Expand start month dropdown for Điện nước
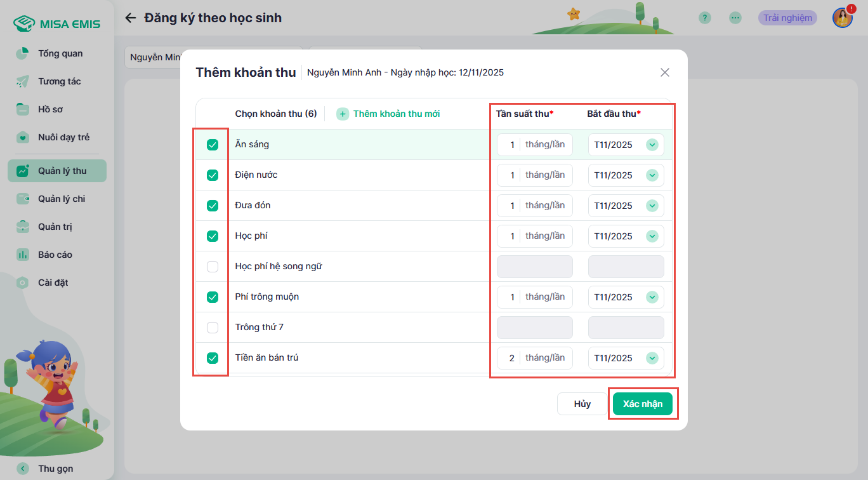Screen dimensions: 868x480 652,175
